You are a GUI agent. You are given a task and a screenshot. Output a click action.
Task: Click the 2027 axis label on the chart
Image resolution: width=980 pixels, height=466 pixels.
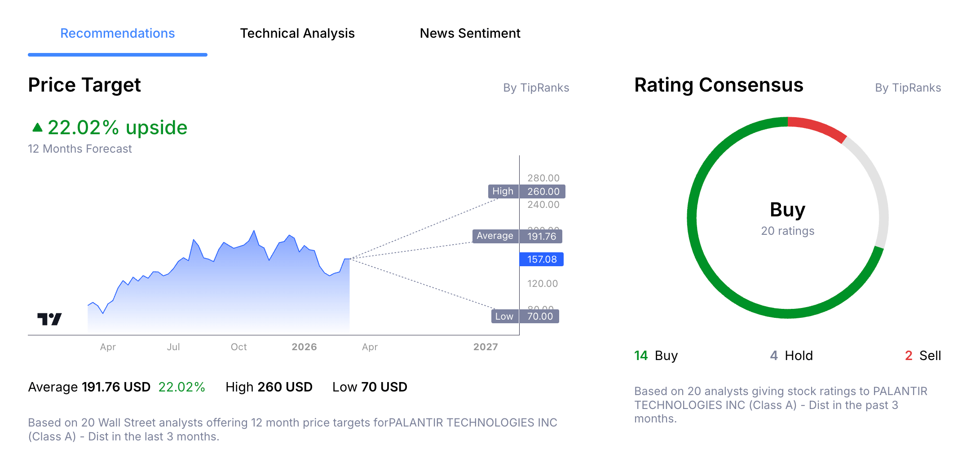pos(486,347)
